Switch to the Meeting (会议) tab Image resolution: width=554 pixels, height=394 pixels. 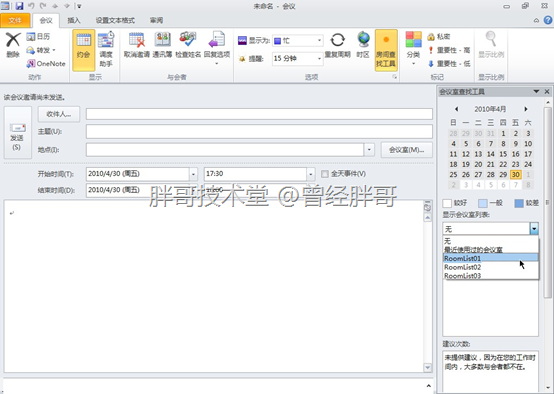pyautogui.click(x=46, y=20)
